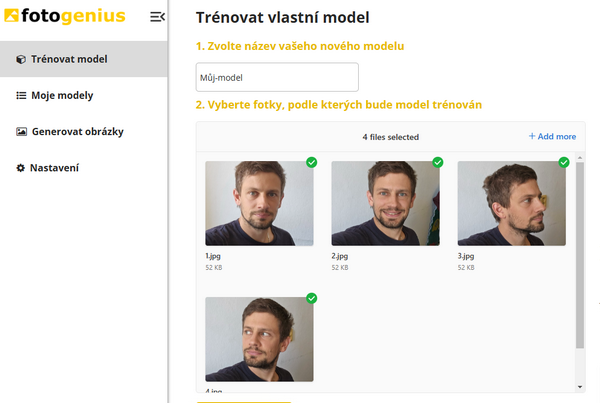Click the scrollbar down arrow
This screenshot has width=600, height=403.
tap(580, 386)
